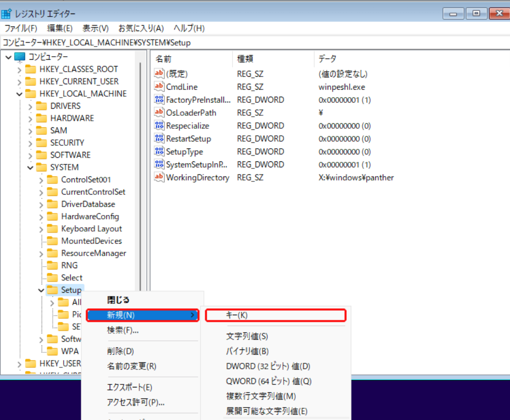Click the WPA folder icon
Screen dimensions: 510x420
click(53, 351)
